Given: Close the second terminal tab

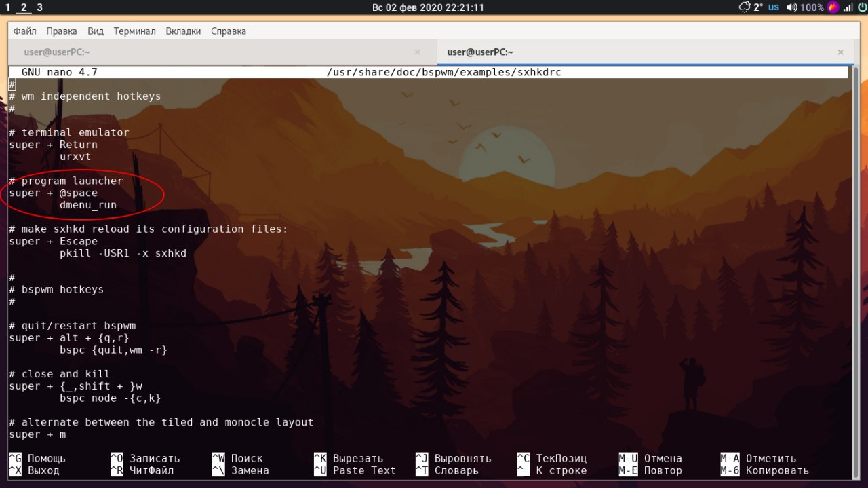Looking at the screenshot, I should 841,52.
